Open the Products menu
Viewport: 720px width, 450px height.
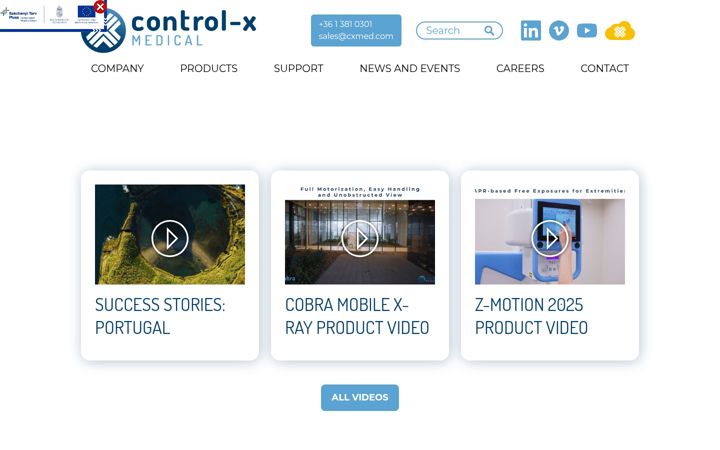tap(208, 68)
